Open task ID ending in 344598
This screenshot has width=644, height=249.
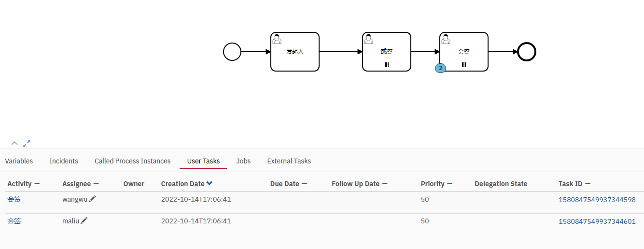click(597, 199)
